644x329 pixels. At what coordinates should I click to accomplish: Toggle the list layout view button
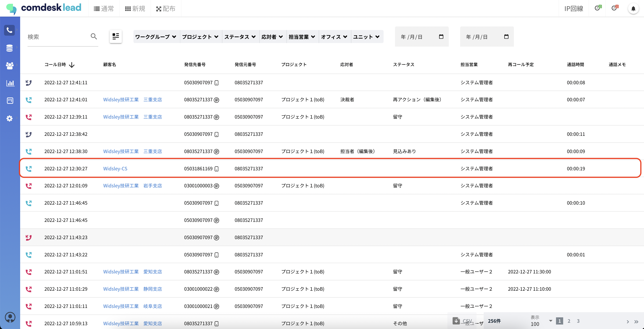(116, 37)
